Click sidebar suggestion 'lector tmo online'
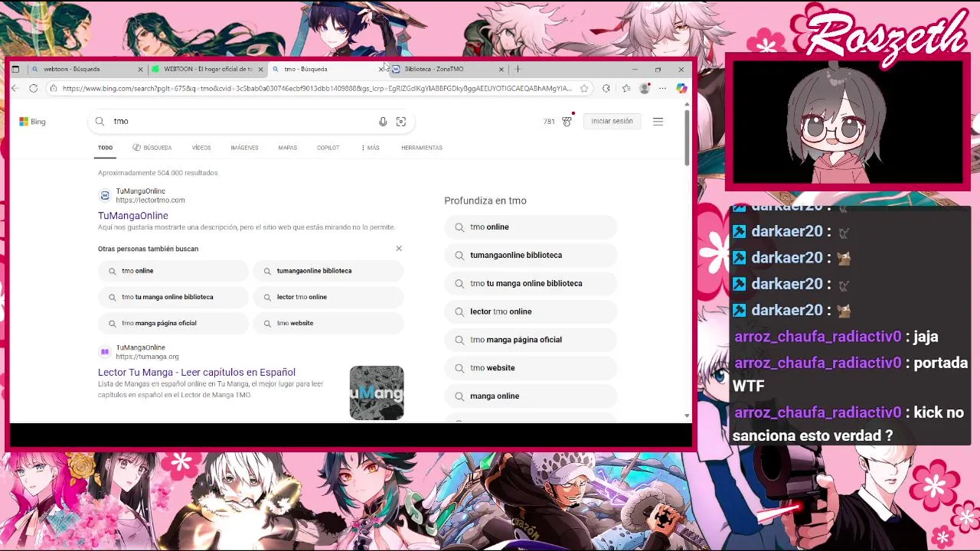Image resolution: width=980 pixels, height=551 pixels. 531,311
